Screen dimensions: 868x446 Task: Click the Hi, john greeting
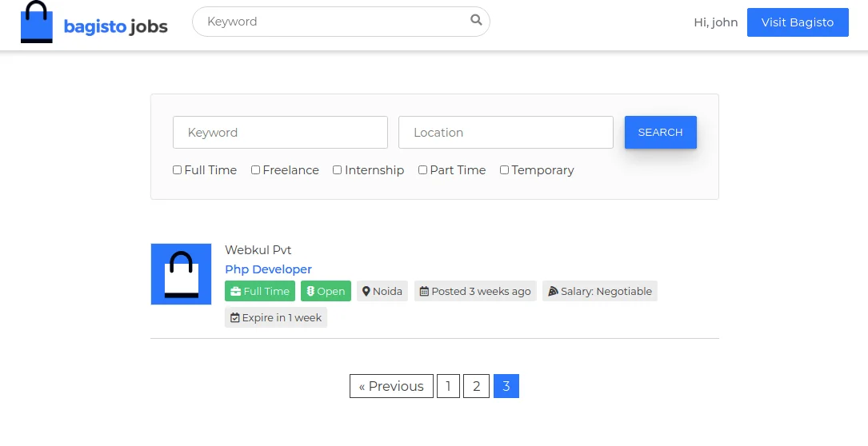pyautogui.click(x=716, y=22)
